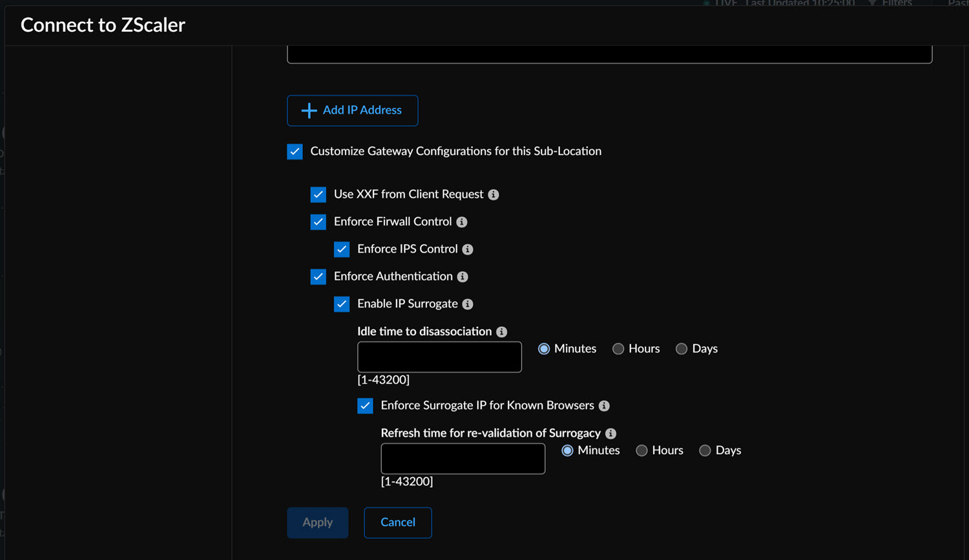Show info for Enforce Authentication
This screenshot has width=969, height=560.
[463, 277]
